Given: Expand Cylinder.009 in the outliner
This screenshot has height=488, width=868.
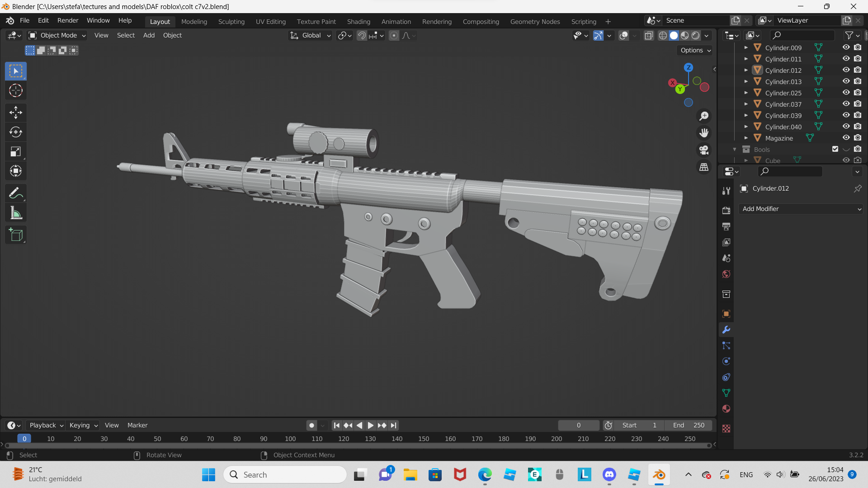Looking at the screenshot, I should tap(746, 47).
